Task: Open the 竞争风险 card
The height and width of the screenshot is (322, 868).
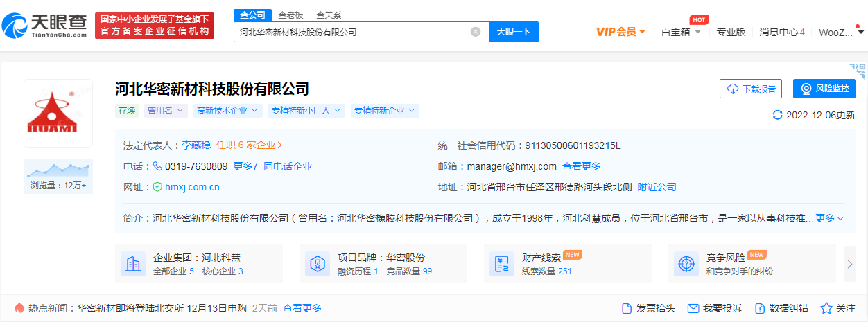Action: [x=752, y=264]
